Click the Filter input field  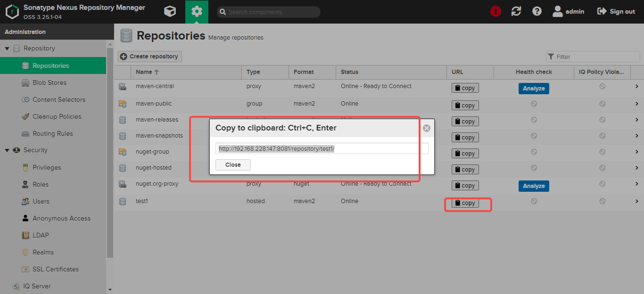593,57
